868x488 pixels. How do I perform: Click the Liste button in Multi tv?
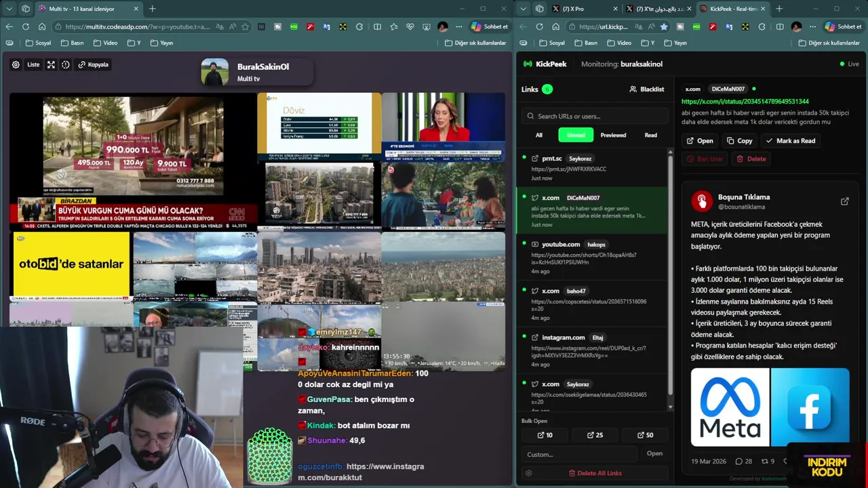tap(33, 65)
